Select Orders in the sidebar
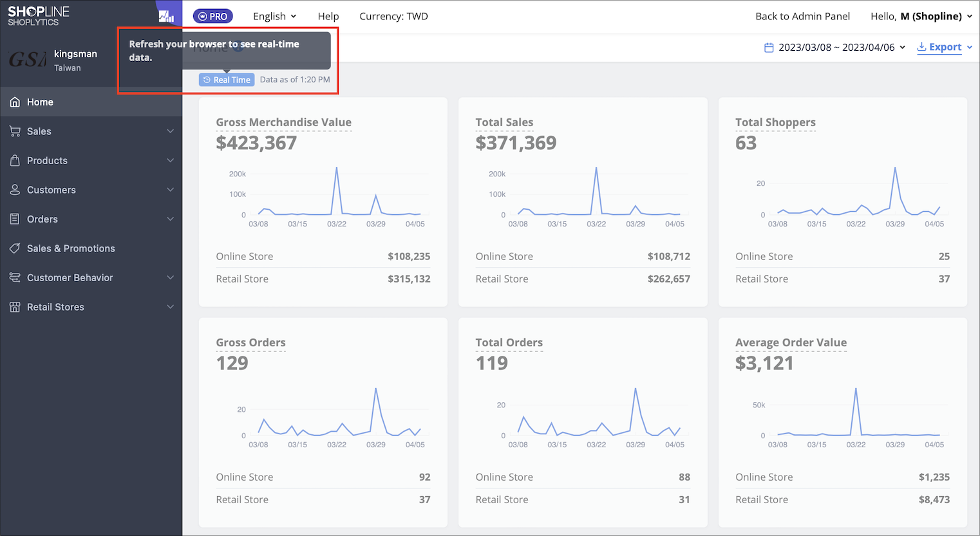Image resolution: width=980 pixels, height=536 pixels. pyautogui.click(x=91, y=219)
